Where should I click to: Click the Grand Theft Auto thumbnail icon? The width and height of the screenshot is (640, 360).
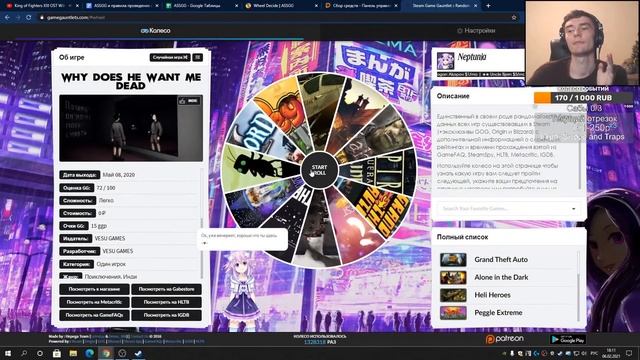(x=453, y=260)
